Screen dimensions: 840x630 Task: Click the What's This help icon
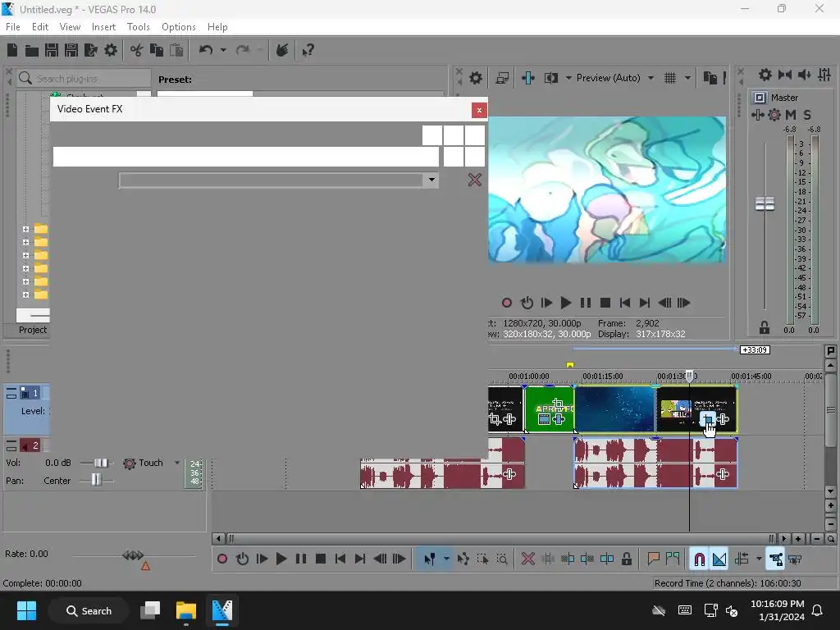tap(308, 50)
